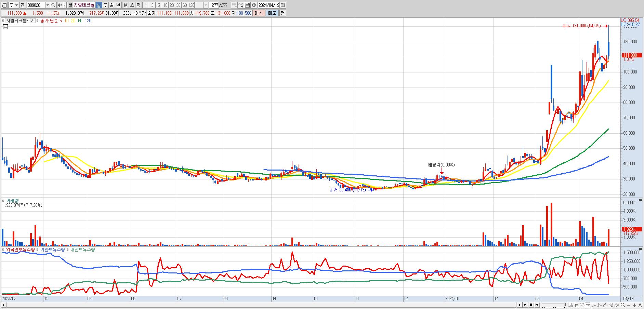Image resolution: width=644 pixels, height=309 pixels.
Task: Select the 분 minute period toggle
Action: (125, 5)
